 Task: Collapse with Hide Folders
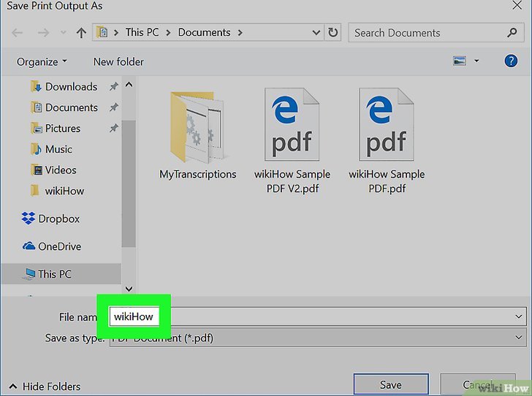[x=45, y=387]
